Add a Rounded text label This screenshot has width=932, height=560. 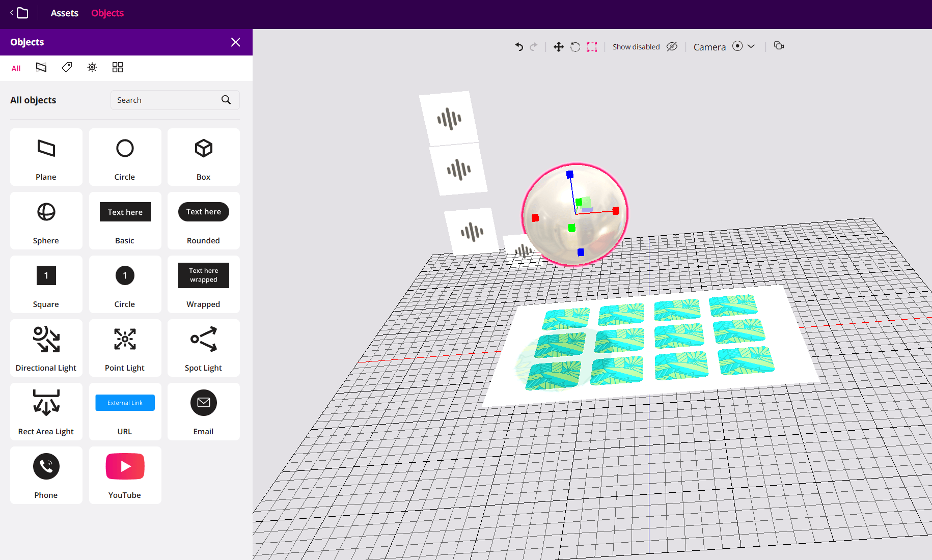[x=203, y=220]
